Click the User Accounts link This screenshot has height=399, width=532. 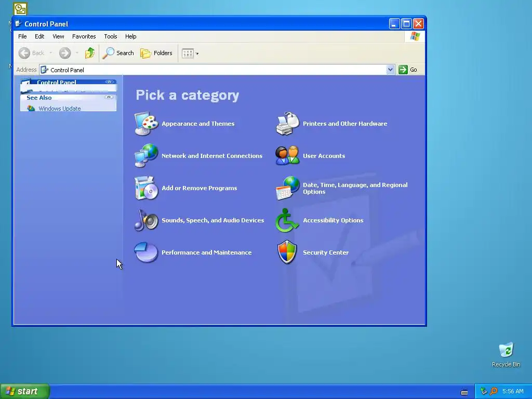[324, 156]
